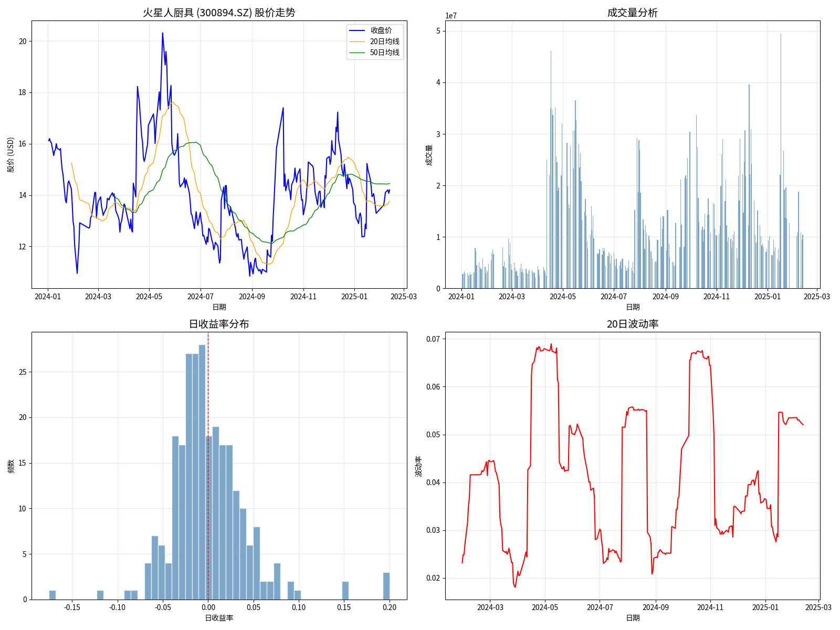Click the 波动率 y-axis label
Viewport: 840px width, 630px height.
tap(418, 466)
